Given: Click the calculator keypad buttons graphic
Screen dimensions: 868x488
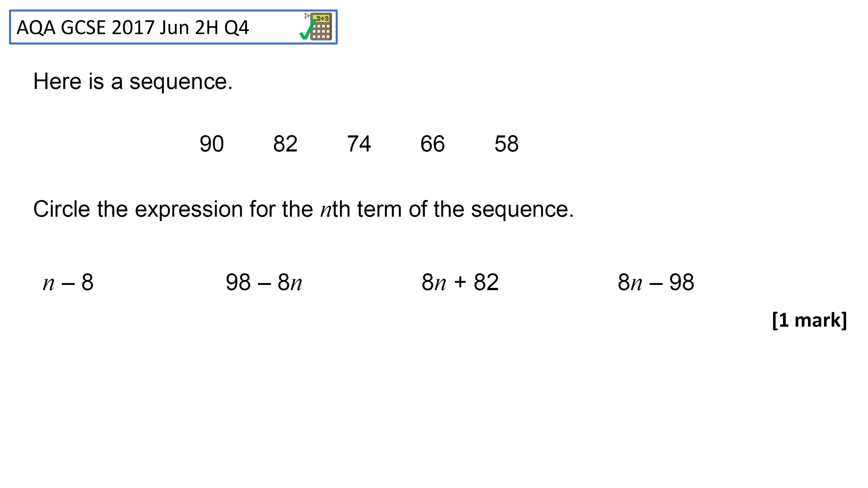Looking at the screenshot, I should pos(321,31).
